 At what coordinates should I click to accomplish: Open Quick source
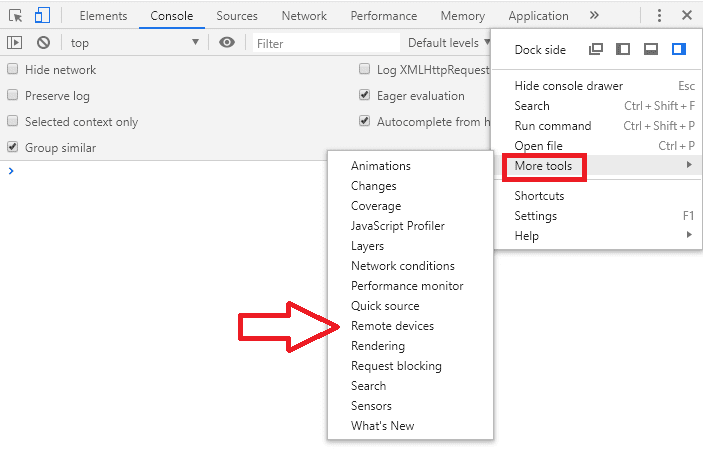coord(410,305)
